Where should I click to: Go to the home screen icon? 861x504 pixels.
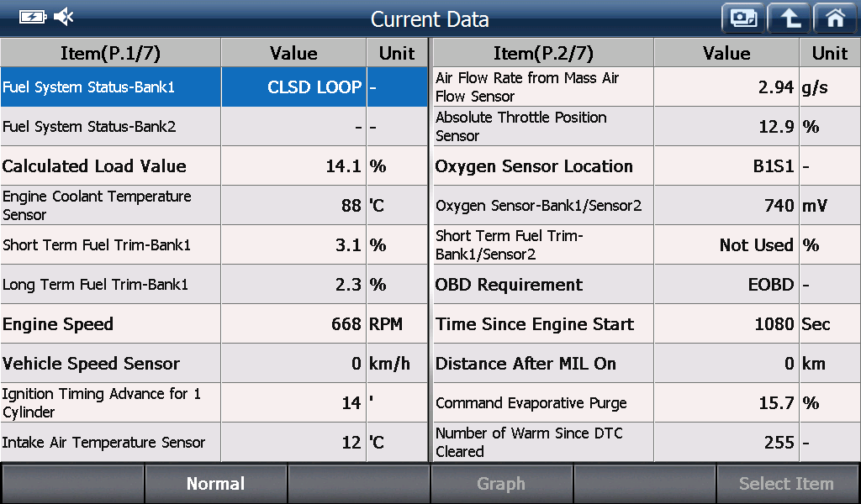[835, 18]
